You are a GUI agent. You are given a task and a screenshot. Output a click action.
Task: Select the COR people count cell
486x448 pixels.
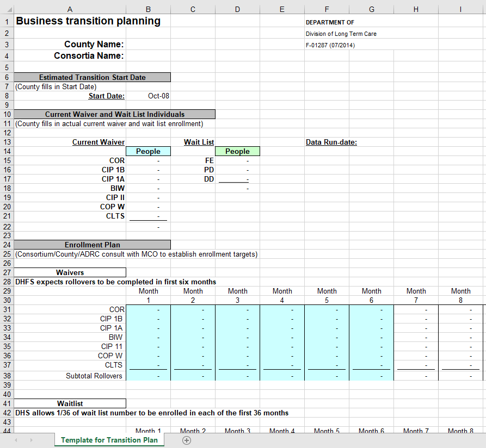tap(148, 161)
